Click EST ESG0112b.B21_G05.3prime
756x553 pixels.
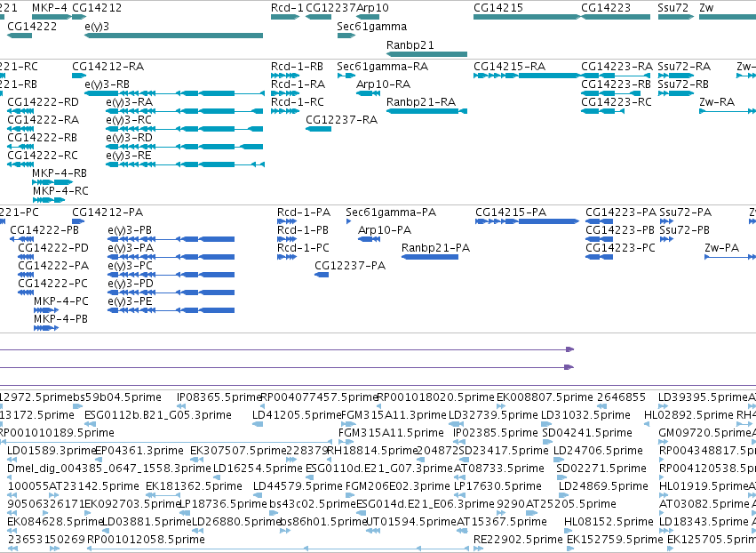157,415
